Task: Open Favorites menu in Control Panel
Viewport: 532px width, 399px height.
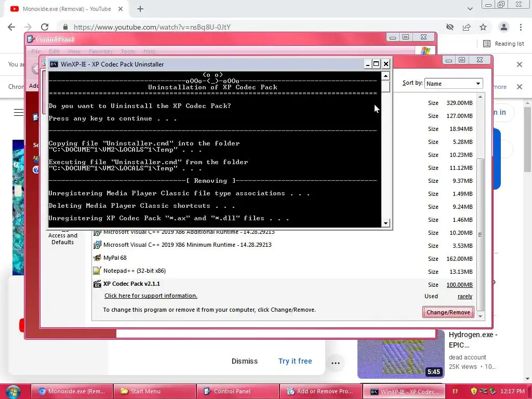Action: (x=100, y=51)
